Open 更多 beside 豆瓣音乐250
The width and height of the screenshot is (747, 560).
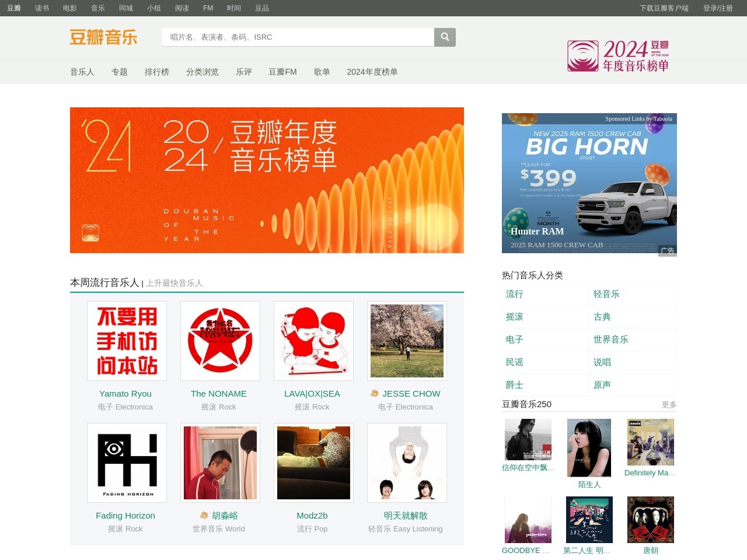669,405
